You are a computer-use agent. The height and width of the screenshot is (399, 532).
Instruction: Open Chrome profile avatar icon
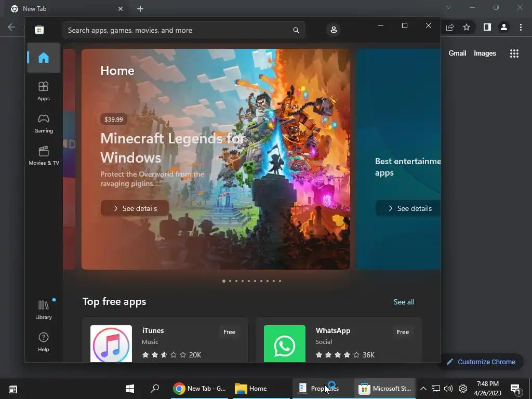(504, 27)
